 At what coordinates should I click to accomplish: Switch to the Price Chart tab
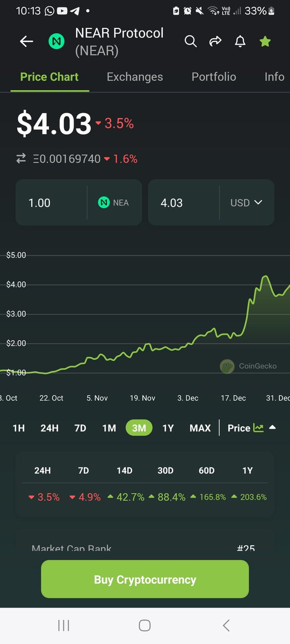pos(49,77)
